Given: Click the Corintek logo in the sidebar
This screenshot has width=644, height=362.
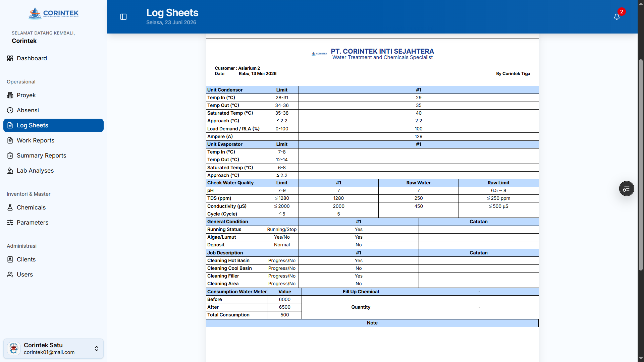Looking at the screenshot, I should [54, 13].
